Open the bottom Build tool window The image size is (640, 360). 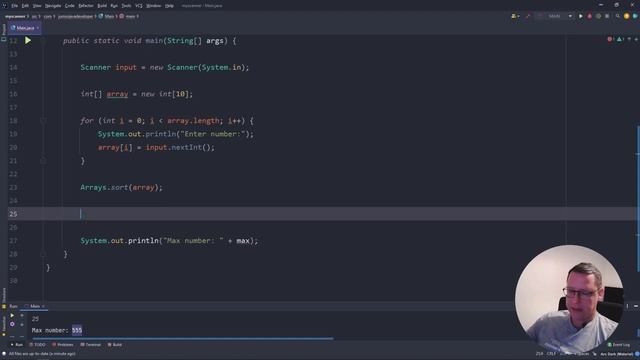pyautogui.click(x=115, y=345)
